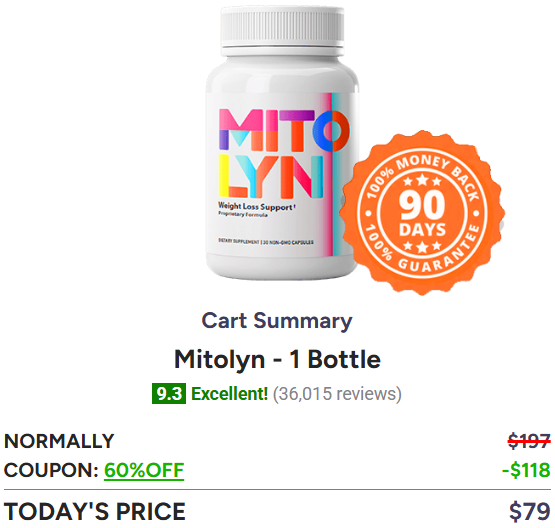The image size is (555, 528).
Task: Click the NORMALLY label
Action: 59,441
